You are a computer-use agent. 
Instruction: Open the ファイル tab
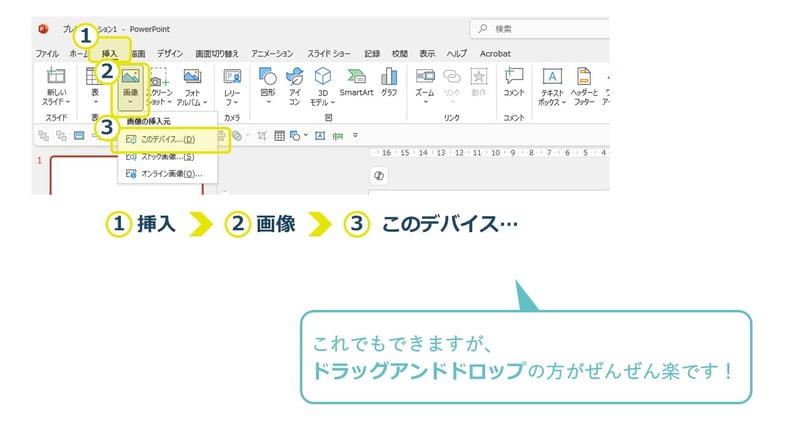click(47, 54)
